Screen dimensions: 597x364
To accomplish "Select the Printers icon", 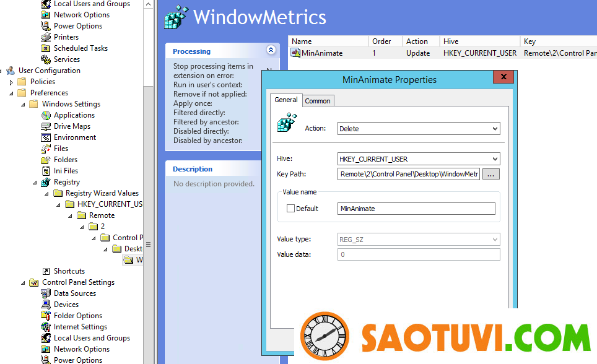I will [x=46, y=37].
